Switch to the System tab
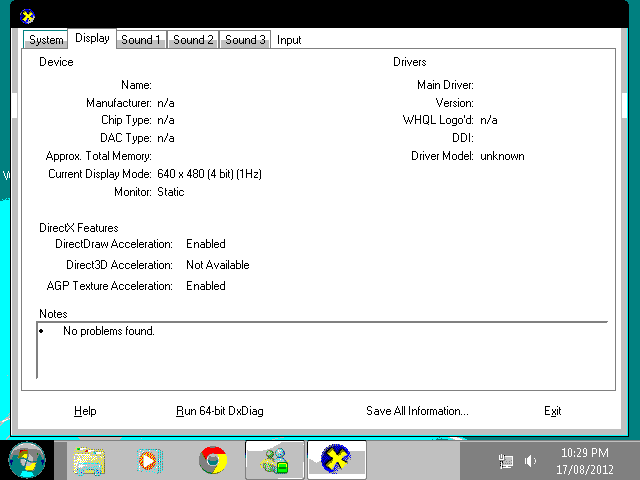Viewport: 640px width, 480px height. [46, 40]
